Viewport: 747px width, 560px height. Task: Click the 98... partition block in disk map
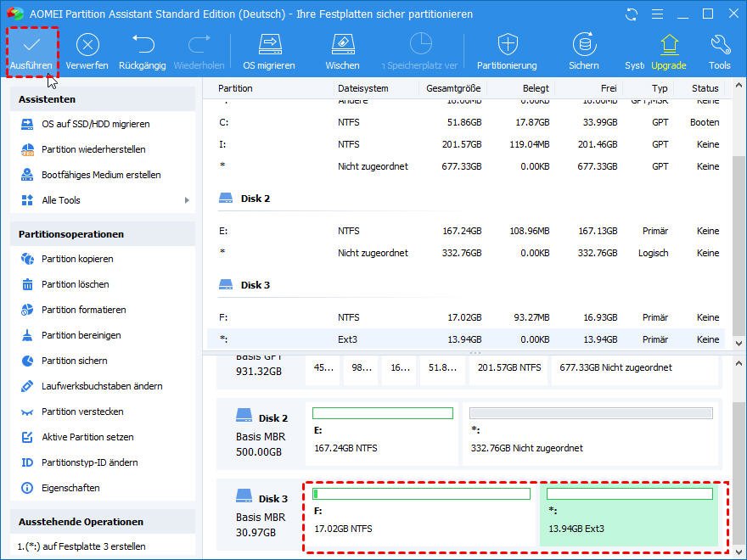tap(362, 369)
